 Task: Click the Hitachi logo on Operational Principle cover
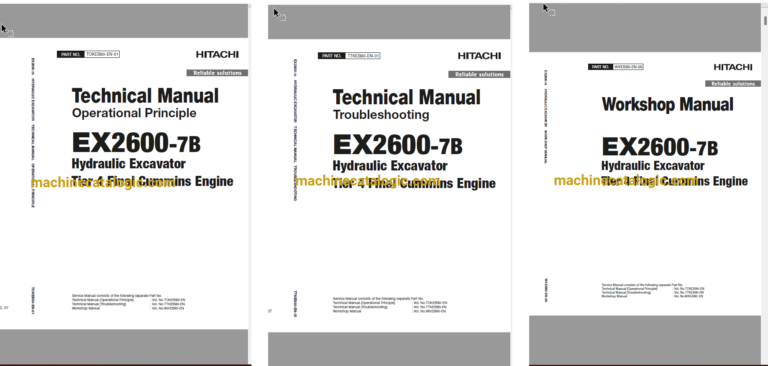tap(217, 54)
